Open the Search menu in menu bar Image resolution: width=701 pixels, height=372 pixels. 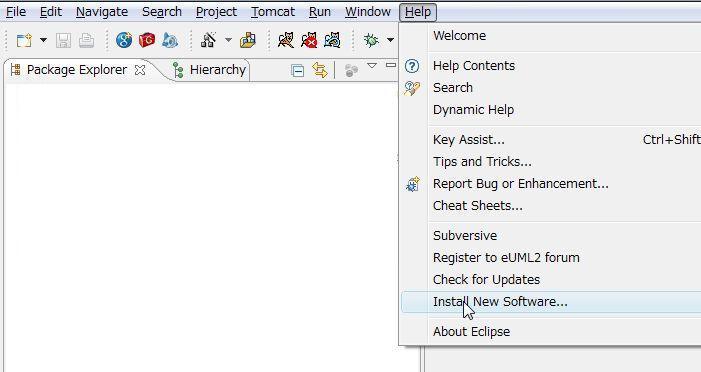coord(162,12)
